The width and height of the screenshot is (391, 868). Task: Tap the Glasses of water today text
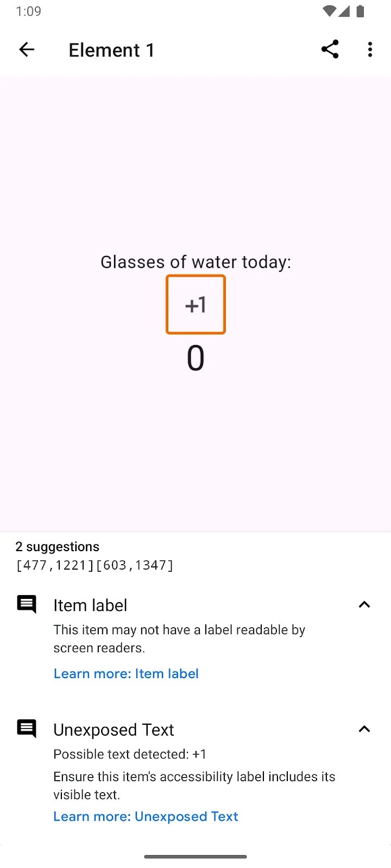pos(195,262)
